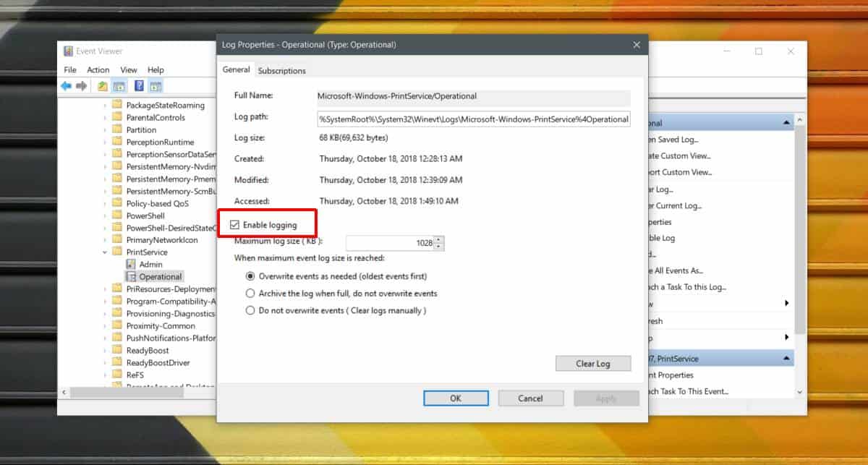Click the Program-Compatibility folder icon
Image resolution: width=868 pixels, height=465 pixels.
(117, 302)
